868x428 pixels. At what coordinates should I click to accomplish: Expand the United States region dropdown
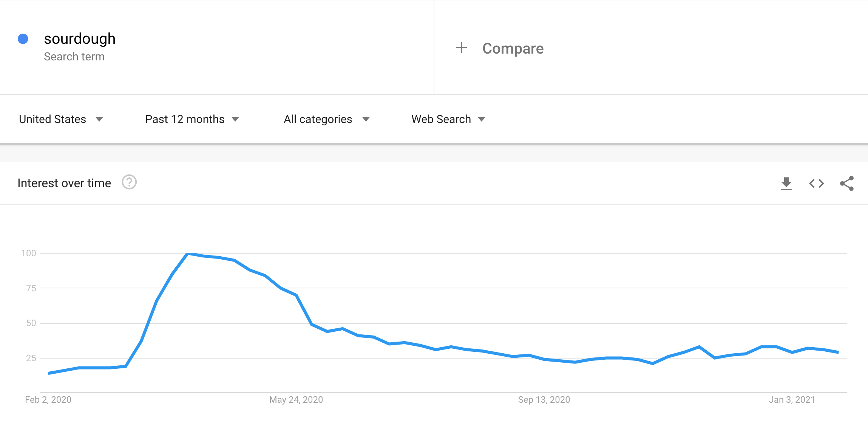tap(61, 119)
